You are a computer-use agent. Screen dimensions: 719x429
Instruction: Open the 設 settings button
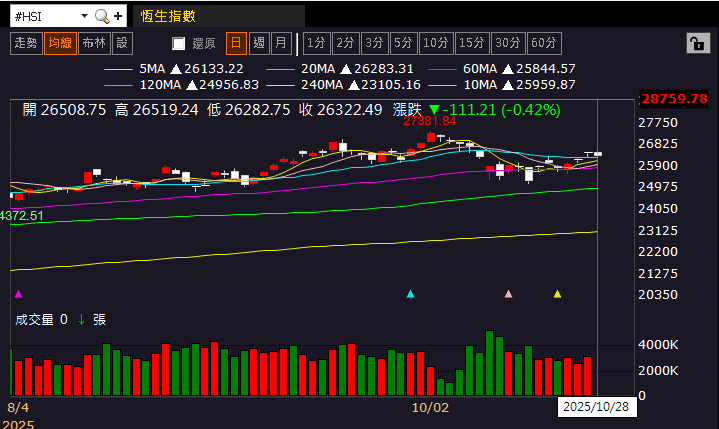point(122,43)
